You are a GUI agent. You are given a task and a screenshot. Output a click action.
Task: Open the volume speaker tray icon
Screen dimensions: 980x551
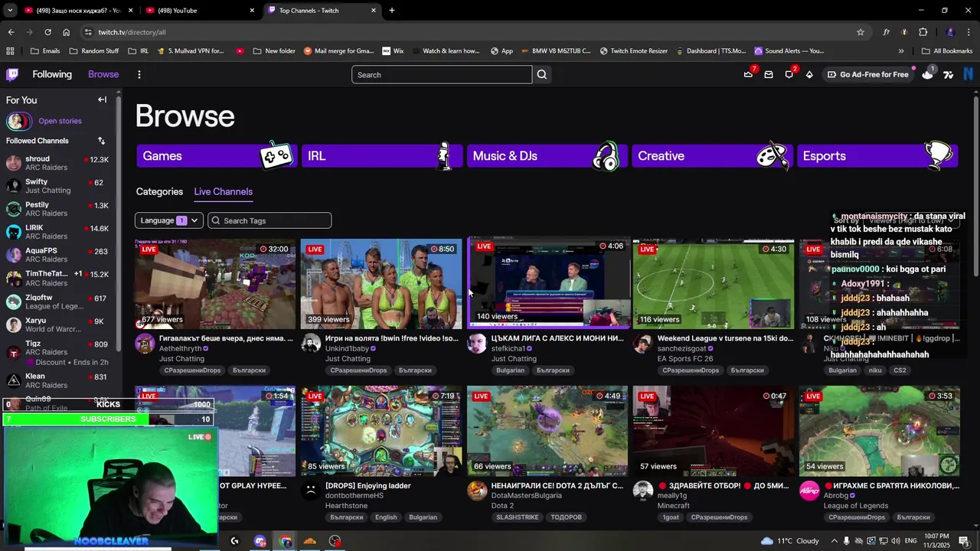pos(897,541)
